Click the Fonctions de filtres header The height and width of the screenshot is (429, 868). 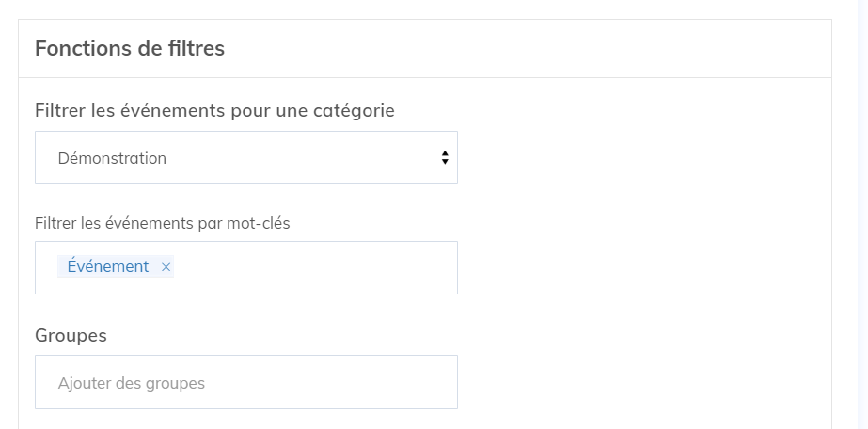click(x=130, y=48)
